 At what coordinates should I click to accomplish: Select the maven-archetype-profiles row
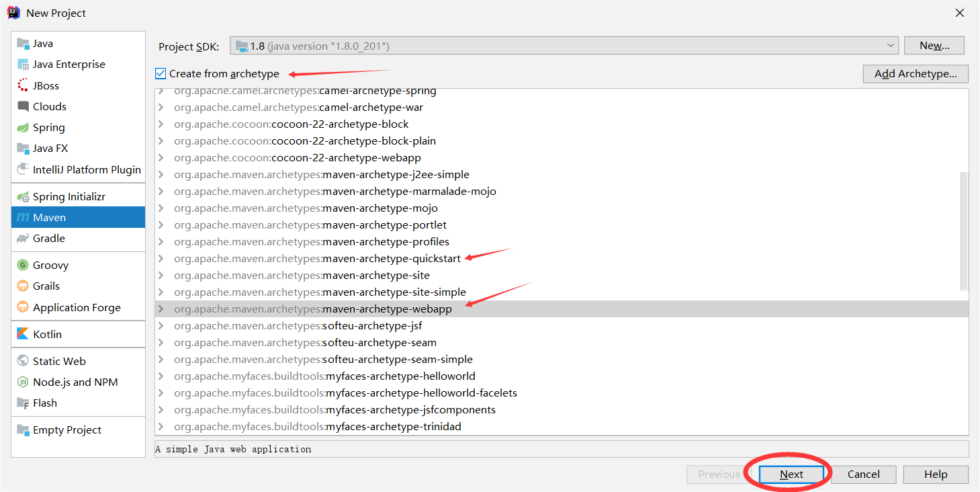562,242
